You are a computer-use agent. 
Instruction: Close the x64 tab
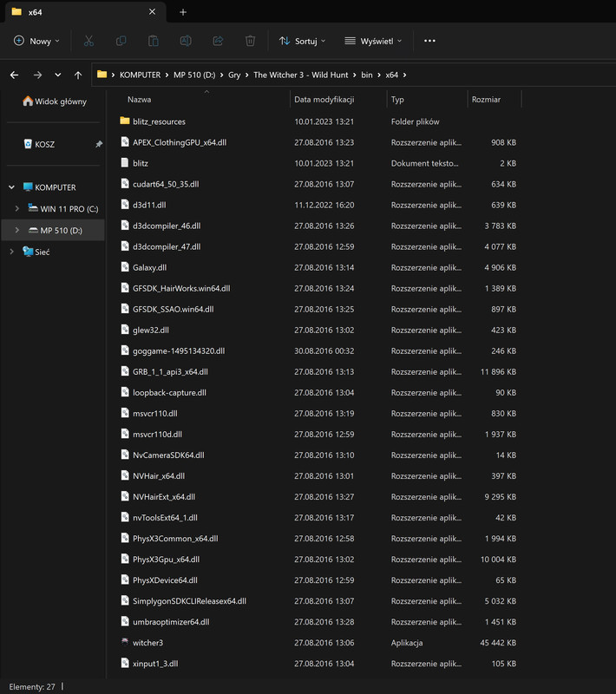pyautogui.click(x=152, y=11)
